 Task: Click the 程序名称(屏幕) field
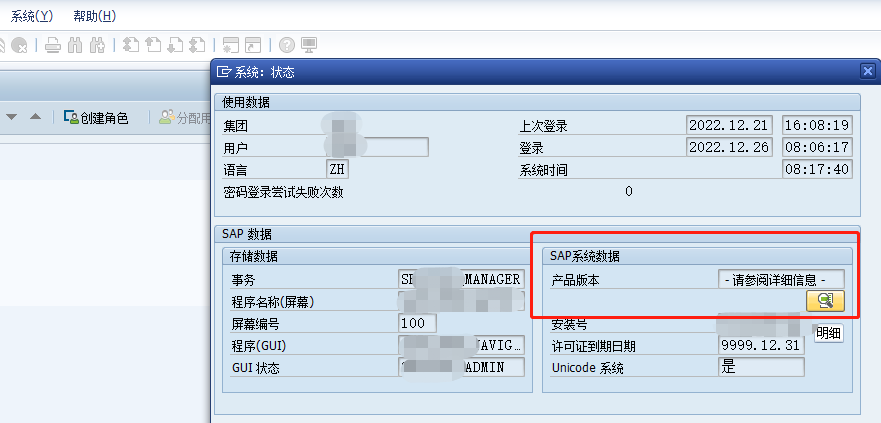coord(461,301)
